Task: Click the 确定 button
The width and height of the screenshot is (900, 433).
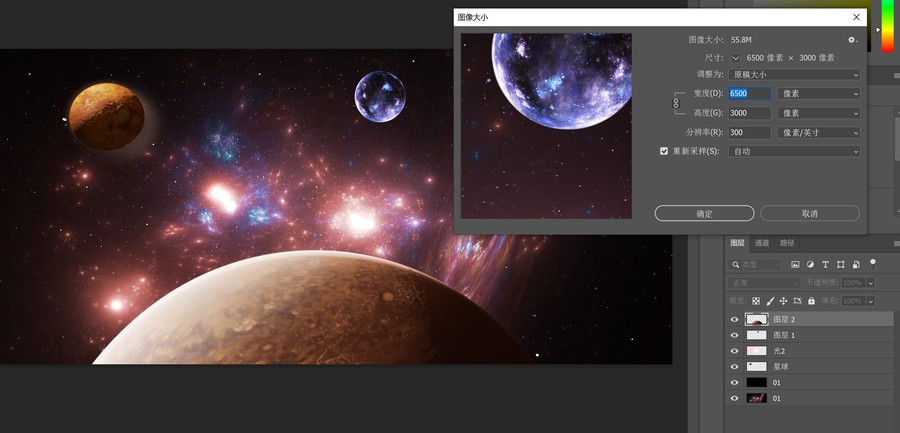Action: [704, 214]
